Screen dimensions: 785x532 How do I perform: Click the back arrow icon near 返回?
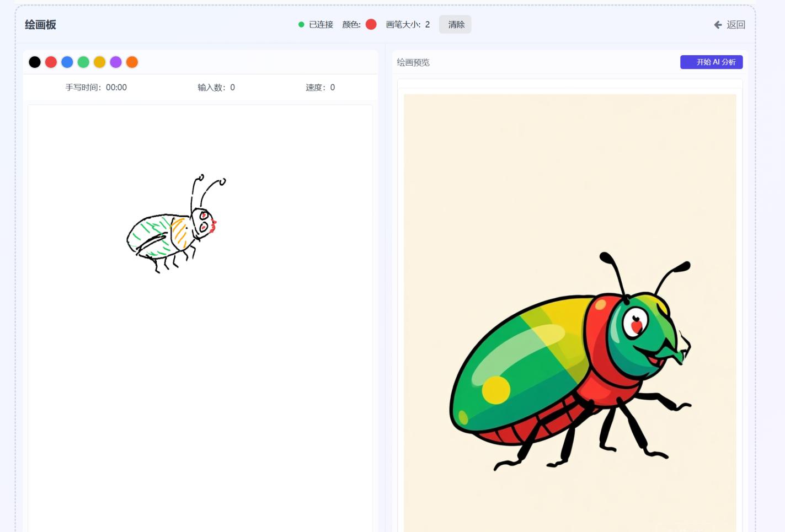coord(717,25)
